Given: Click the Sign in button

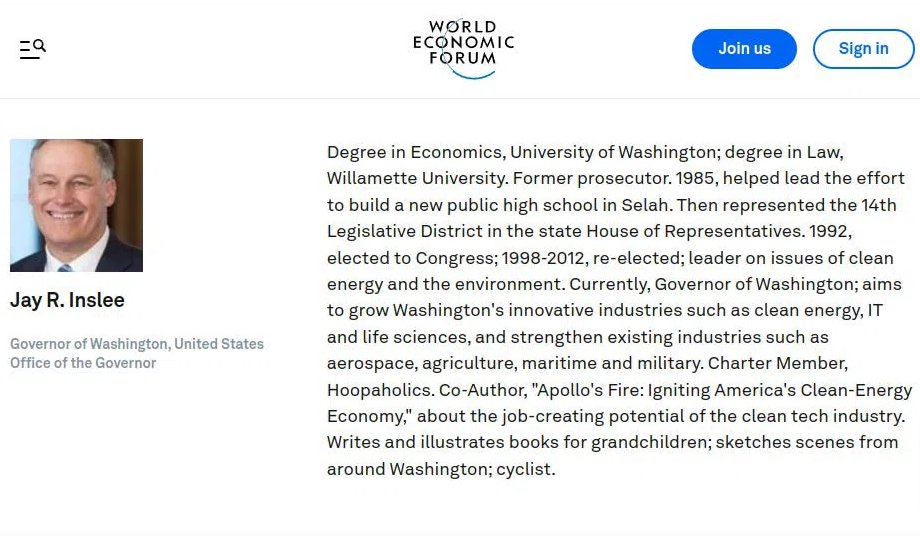Looking at the screenshot, I should [863, 49].
